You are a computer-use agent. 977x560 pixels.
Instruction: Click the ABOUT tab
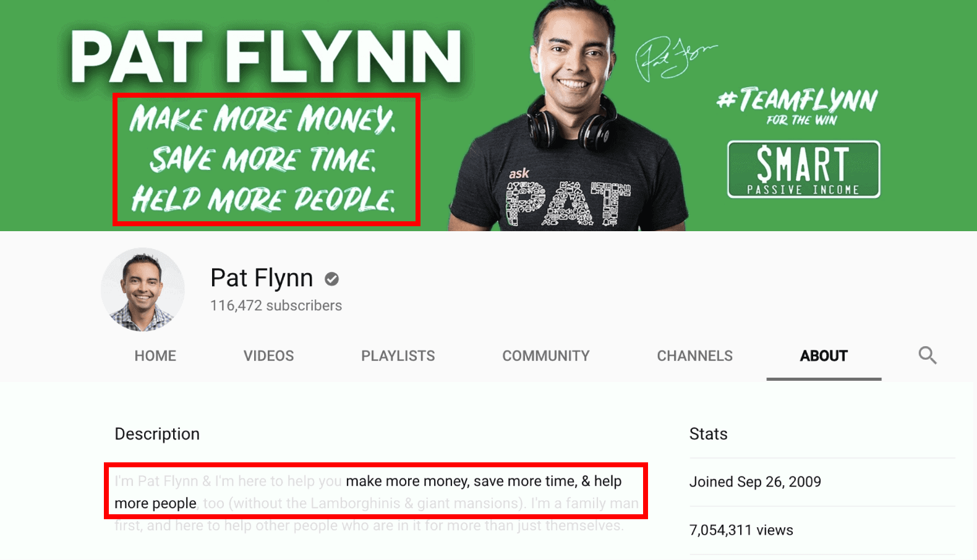pos(824,356)
